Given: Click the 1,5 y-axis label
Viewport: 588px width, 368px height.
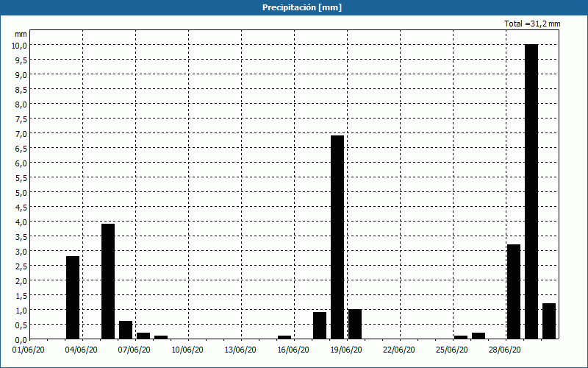Looking at the screenshot, I should [21, 296].
